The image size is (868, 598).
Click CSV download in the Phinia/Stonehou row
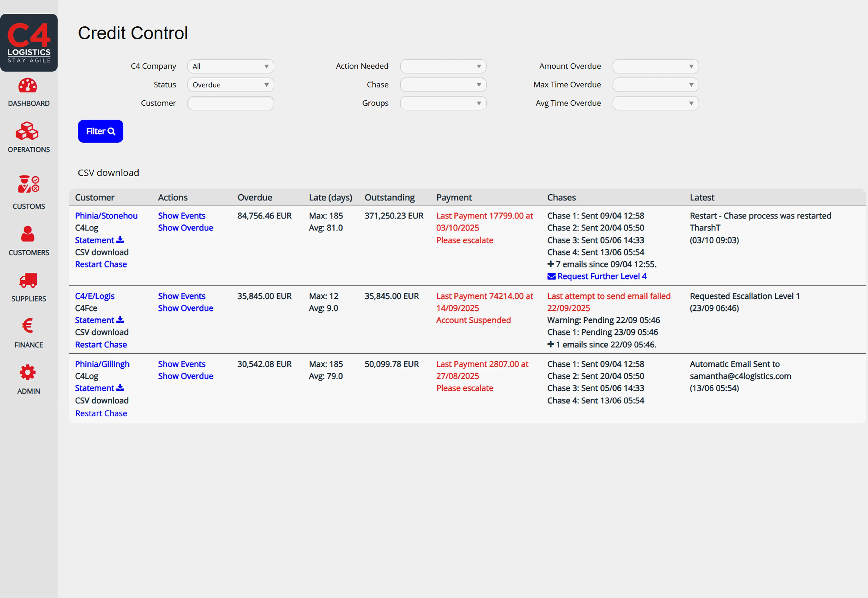(x=102, y=252)
